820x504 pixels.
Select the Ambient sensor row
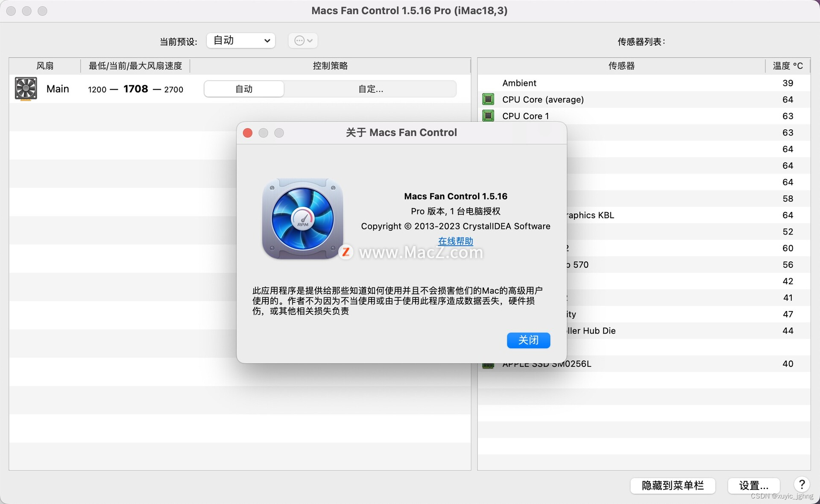pyautogui.click(x=518, y=83)
